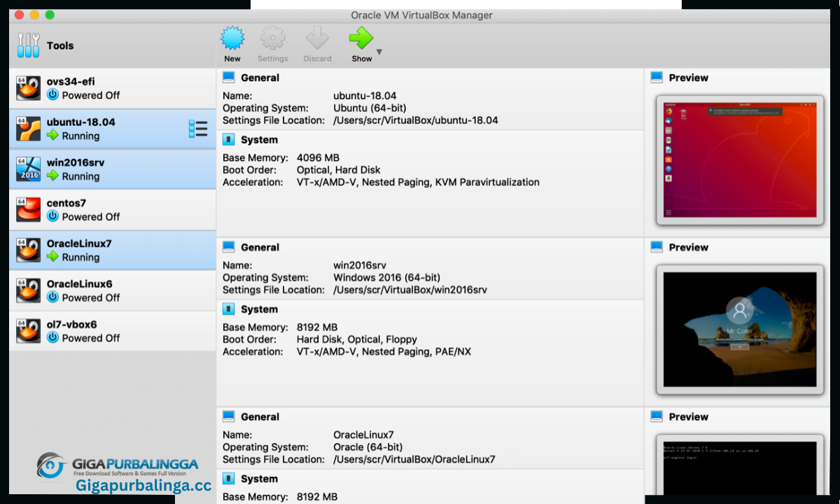This screenshot has height=504, width=840.
Task: Click the ol7-vbox6 VM OS icon
Action: pos(28,331)
